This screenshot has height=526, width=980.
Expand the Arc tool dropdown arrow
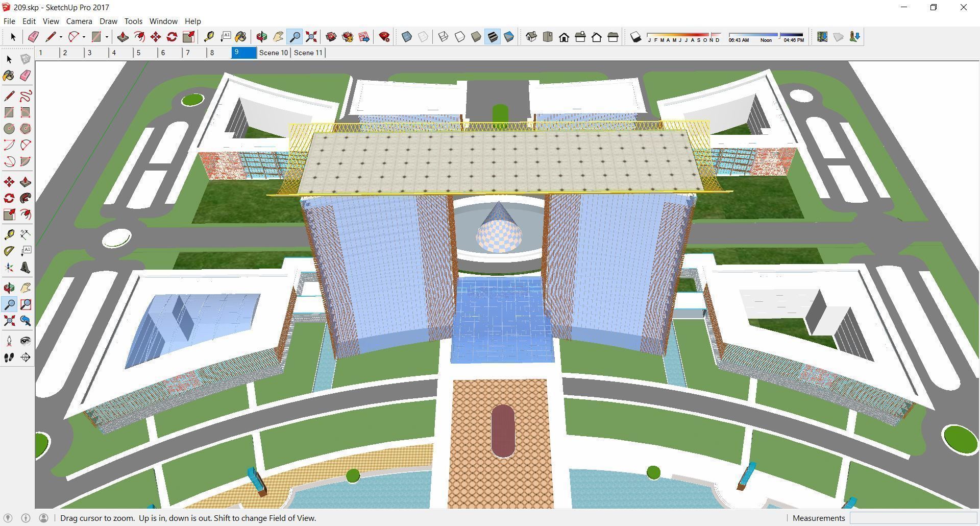coord(84,37)
